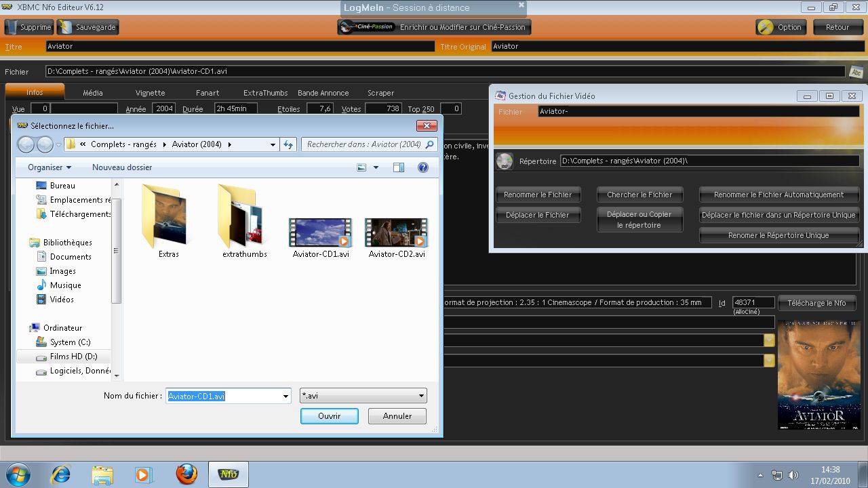Image resolution: width=868 pixels, height=488 pixels.
Task: Click the Ouvrir button
Action: (330, 416)
